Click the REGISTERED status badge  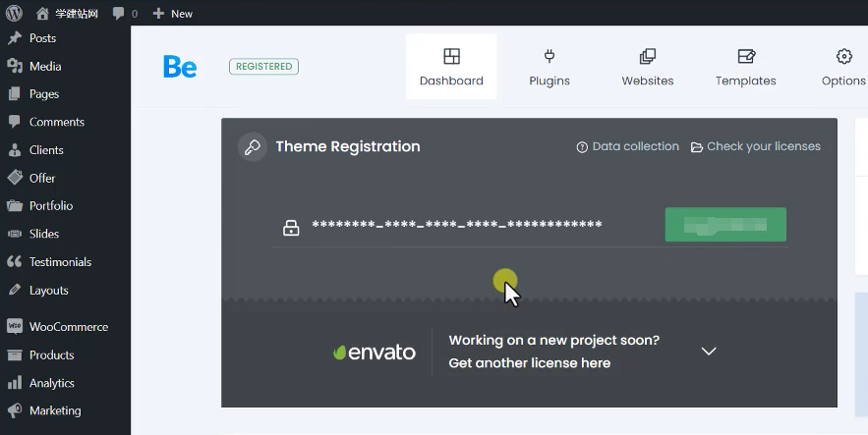(264, 67)
